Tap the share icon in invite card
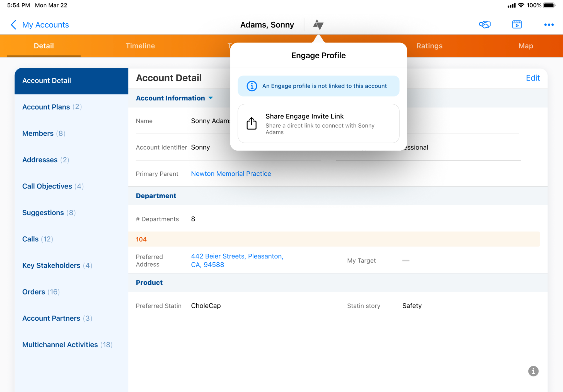Image resolution: width=563 pixels, height=392 pixels. 252,124
